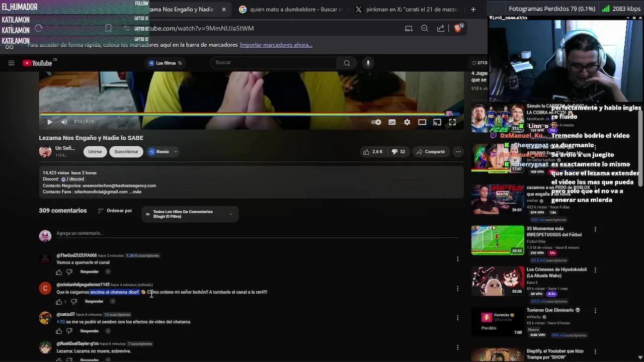Open options menu for @catzu07 comment
This screenshot has height=362, width=644.
[x=457, y=318]
